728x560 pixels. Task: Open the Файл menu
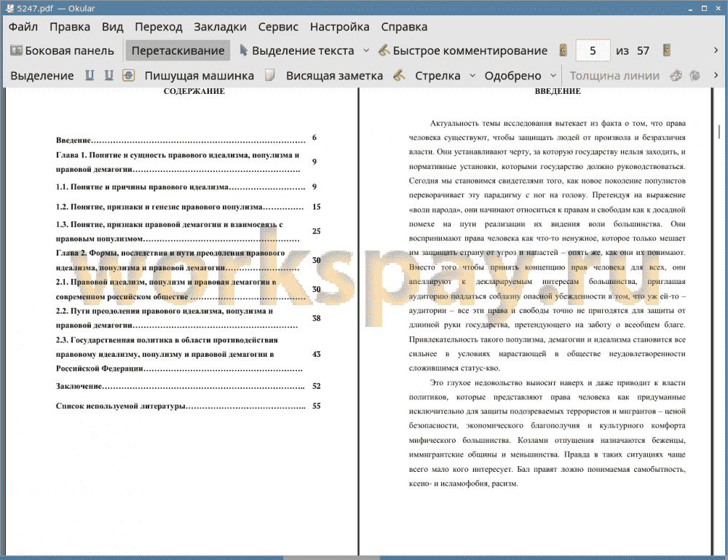23,27
